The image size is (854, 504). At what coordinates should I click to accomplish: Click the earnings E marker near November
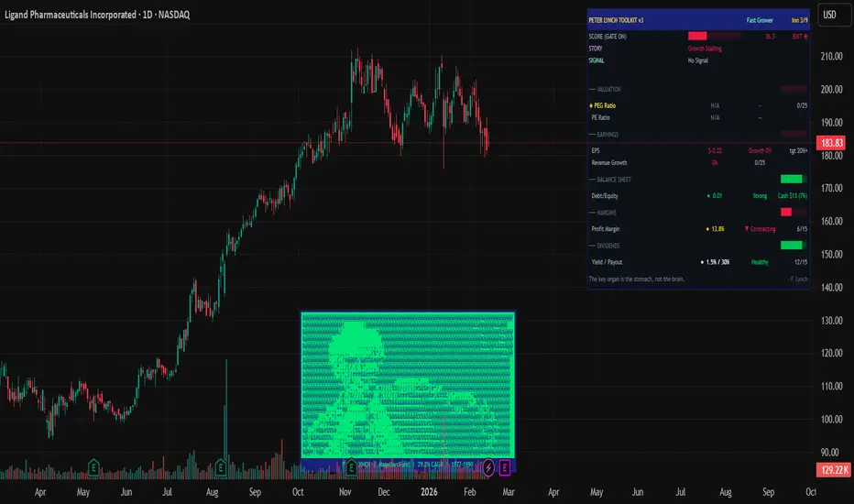click(351, 467)
